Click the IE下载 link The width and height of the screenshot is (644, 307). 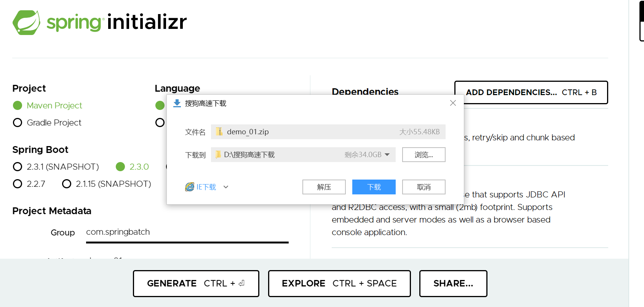[x=206, y=187]
